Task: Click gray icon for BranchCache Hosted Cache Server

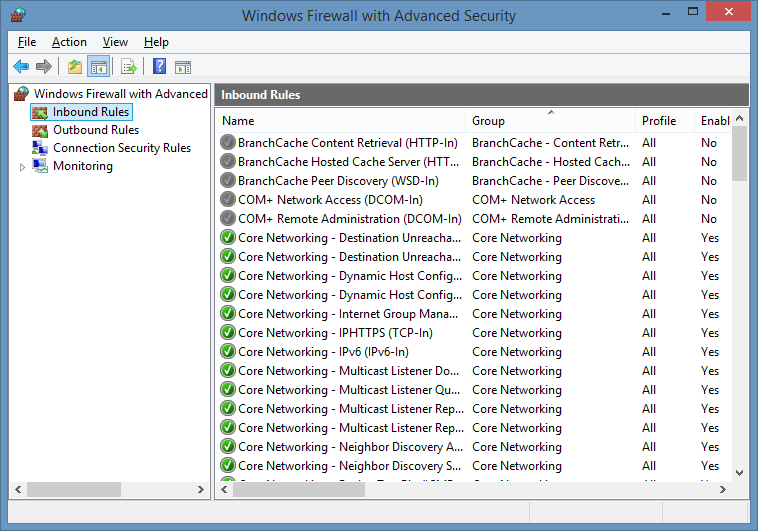Action: [x=228, y=162]
